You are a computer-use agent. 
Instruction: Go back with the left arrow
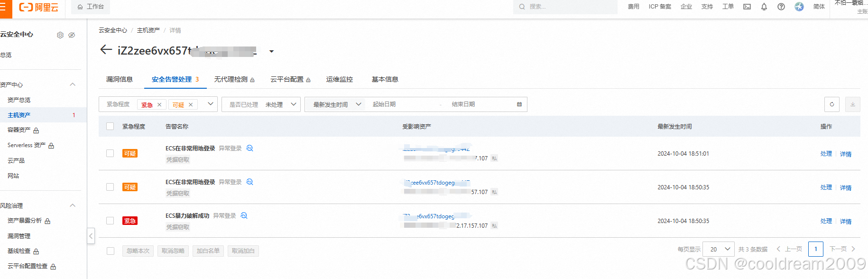point(106,50)
